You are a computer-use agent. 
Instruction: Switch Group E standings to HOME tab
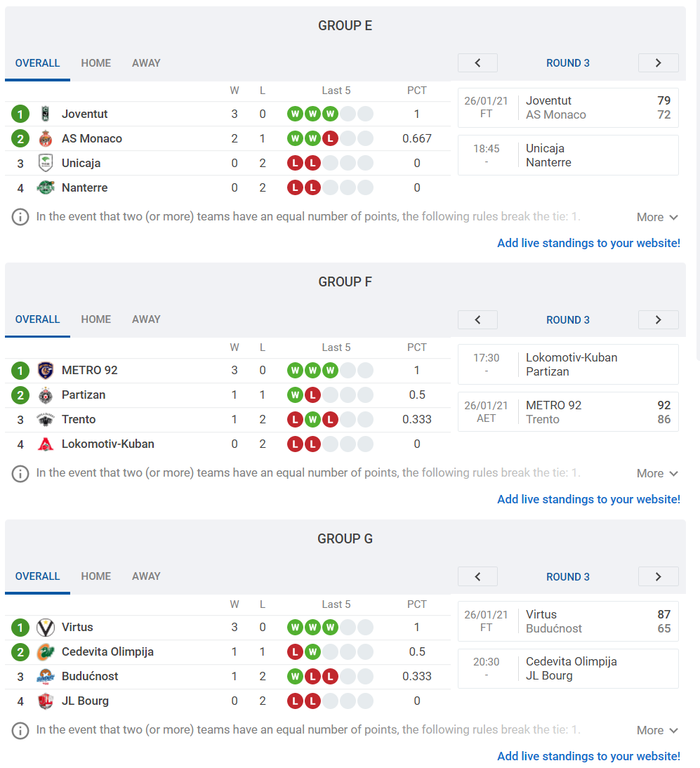tap(95, 62)
